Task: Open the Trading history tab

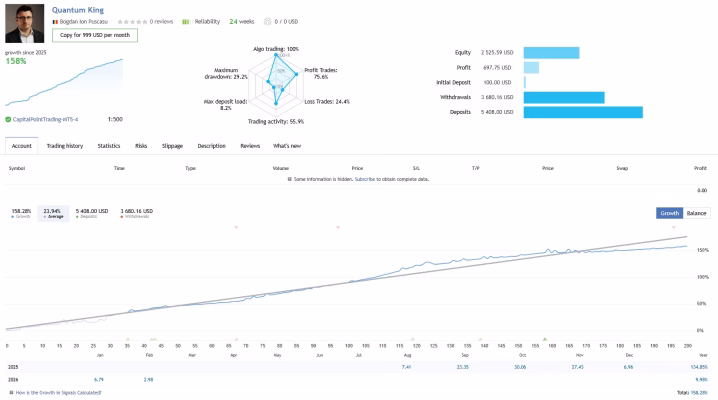Action: click(65, 146)
